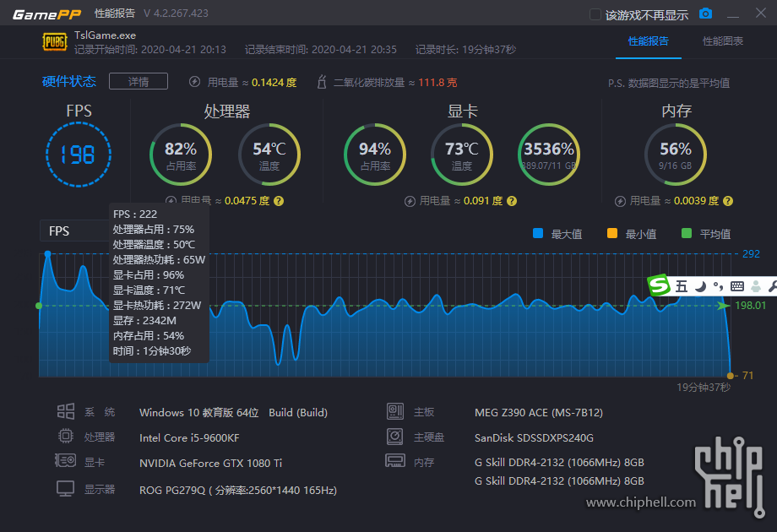
Task: Click the memory 56% gauge
Action: (x=676, y=155)
